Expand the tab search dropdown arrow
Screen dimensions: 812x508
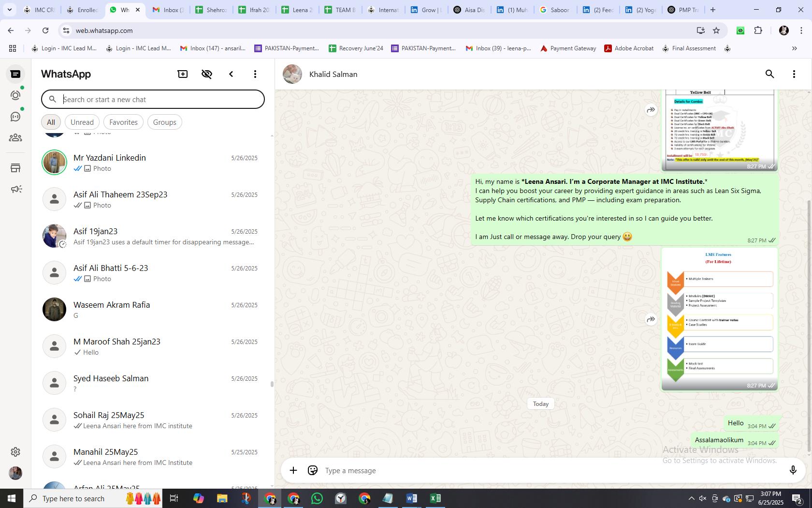pos(9,10)
